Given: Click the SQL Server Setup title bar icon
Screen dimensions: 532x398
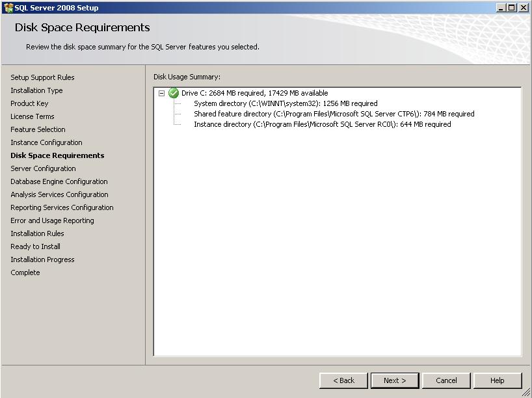Looking at the screenshot, I should click(x=8, y=8).
